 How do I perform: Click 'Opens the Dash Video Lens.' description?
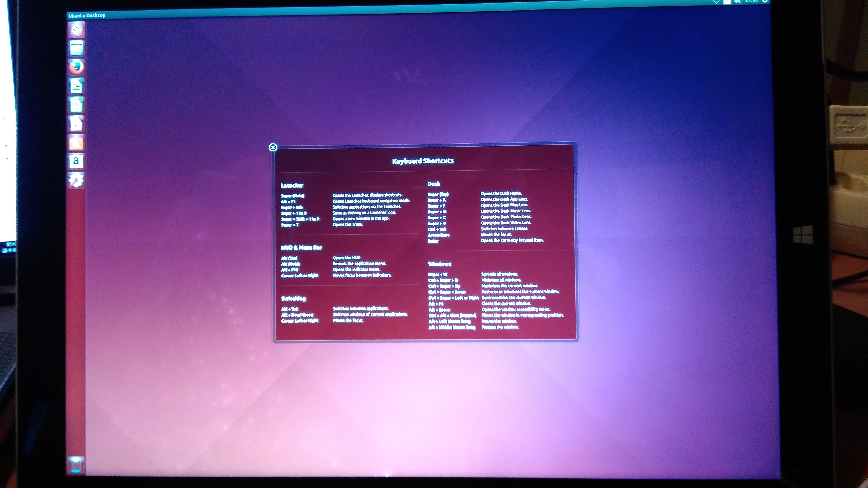(x=506, y=223)
